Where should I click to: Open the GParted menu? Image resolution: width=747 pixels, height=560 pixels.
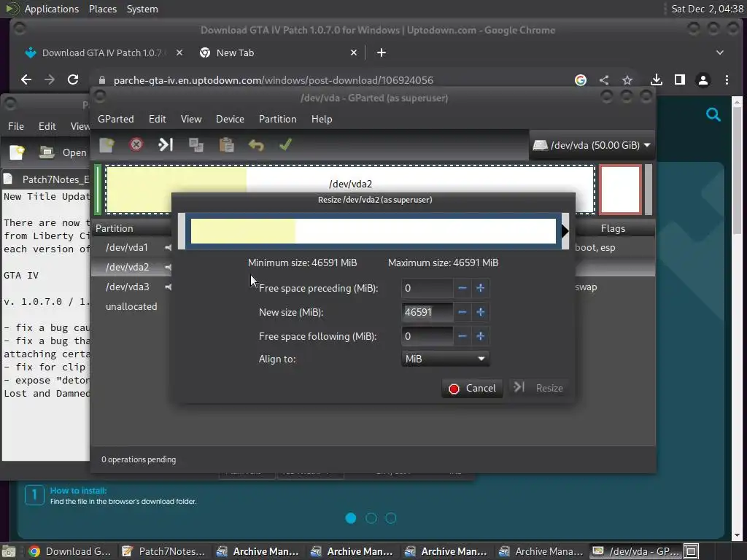[116, 119]
